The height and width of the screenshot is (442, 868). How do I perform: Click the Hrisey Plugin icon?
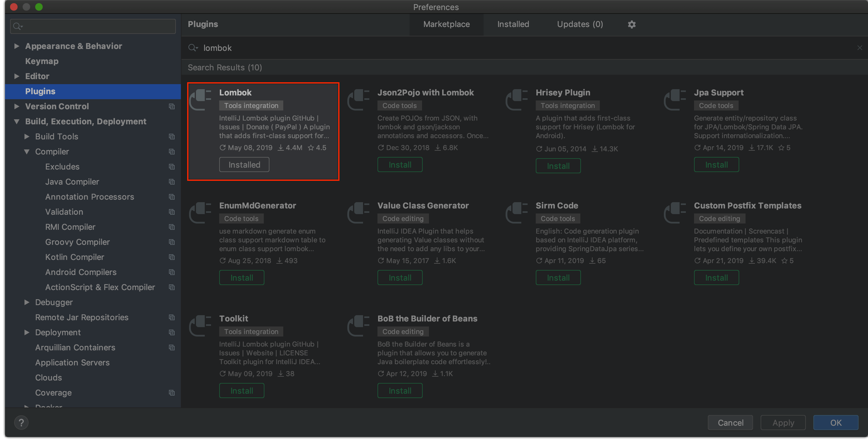517,100
